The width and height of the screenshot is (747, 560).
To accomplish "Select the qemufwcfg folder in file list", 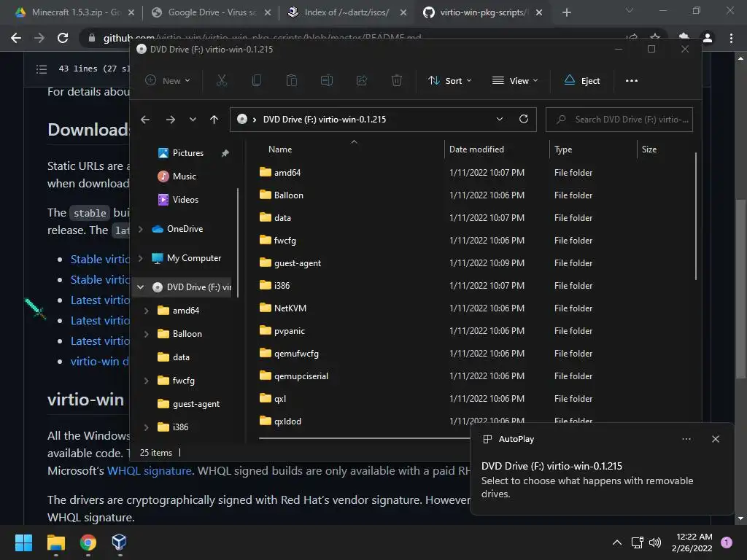I will [x=289, y=354].
